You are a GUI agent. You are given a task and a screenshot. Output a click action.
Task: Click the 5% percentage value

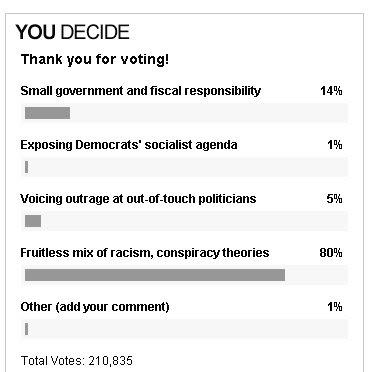click(334, 199)
